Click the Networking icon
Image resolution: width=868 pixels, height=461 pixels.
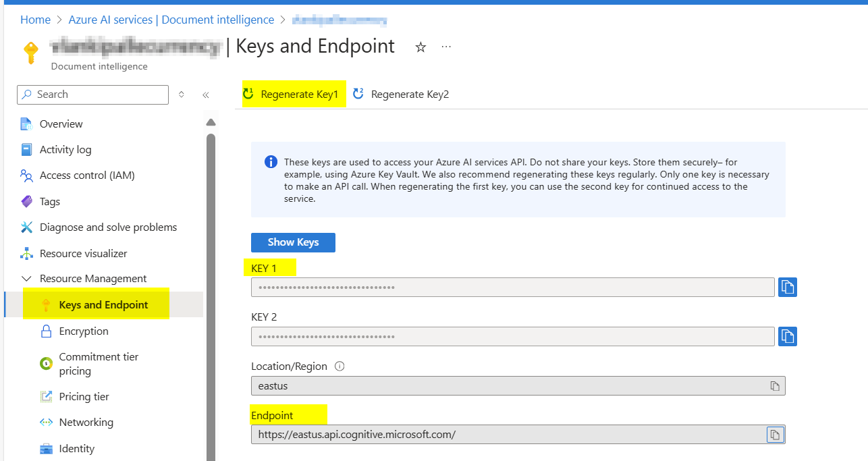pos(46,423)
